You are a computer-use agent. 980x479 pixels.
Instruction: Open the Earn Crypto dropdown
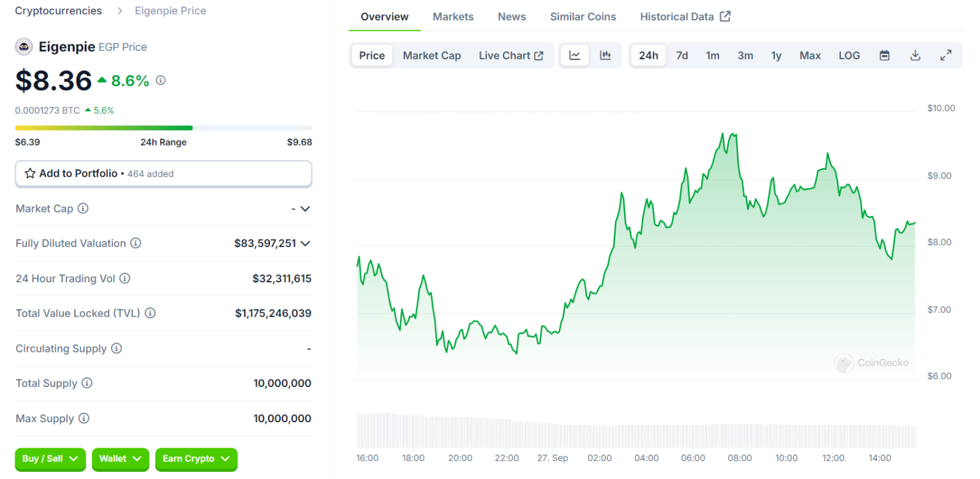[x=196, y=459]
